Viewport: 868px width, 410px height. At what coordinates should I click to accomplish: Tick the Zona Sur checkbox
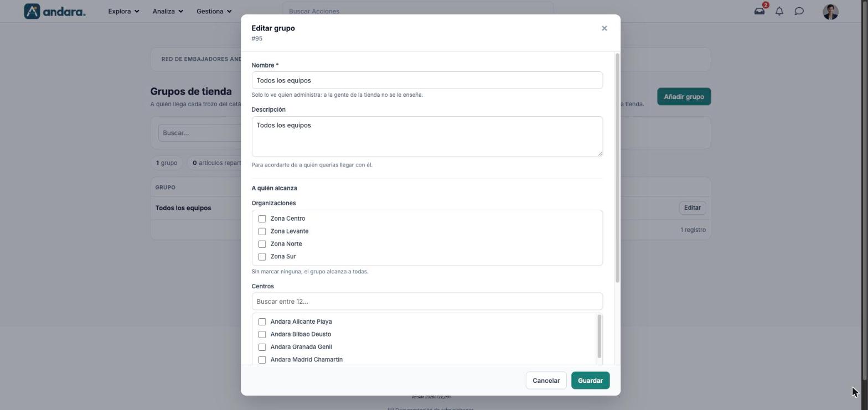(x=262, y=257)
